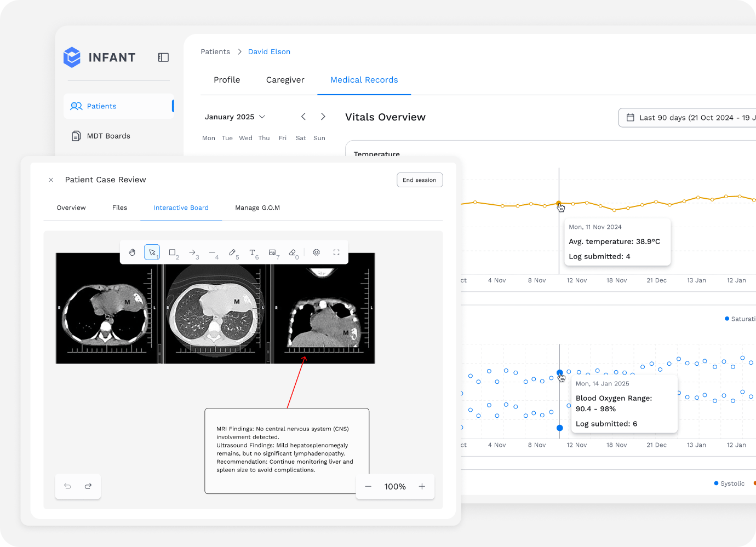Increase zoom with the plus button
The width and height of the screenshot is (756, 547).
coord(422,486)
